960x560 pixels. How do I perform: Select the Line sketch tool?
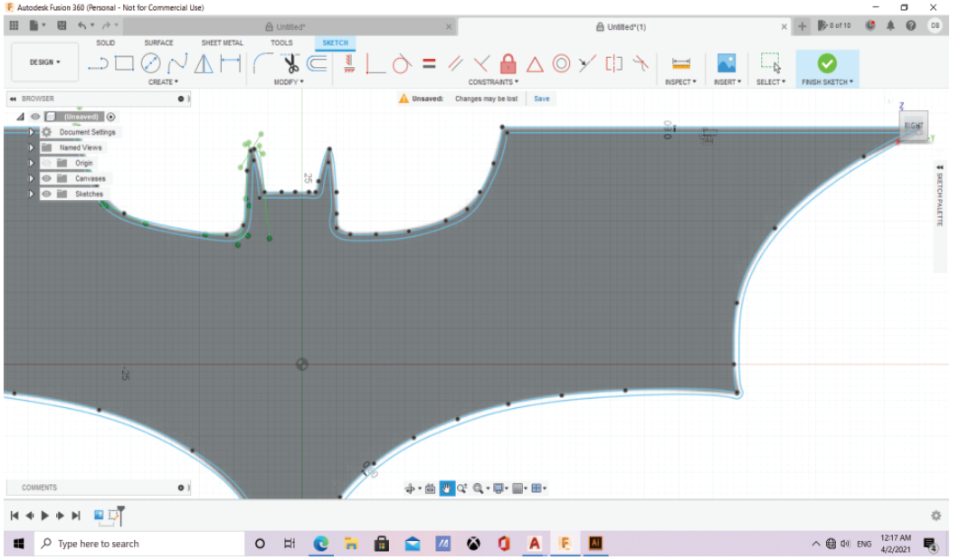pyautogui.click(x=98, y=63)
